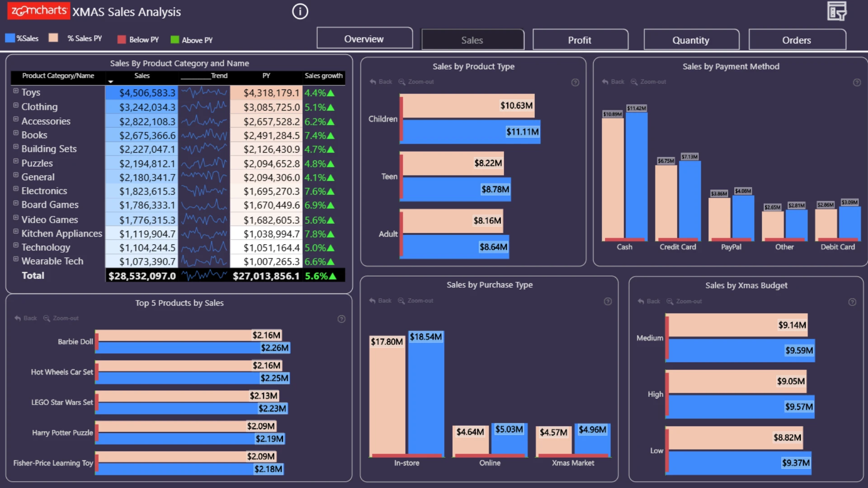This screenshot has height=488, width=868.
Task: Expand the Puzzles category row
Action: point(16,161)
